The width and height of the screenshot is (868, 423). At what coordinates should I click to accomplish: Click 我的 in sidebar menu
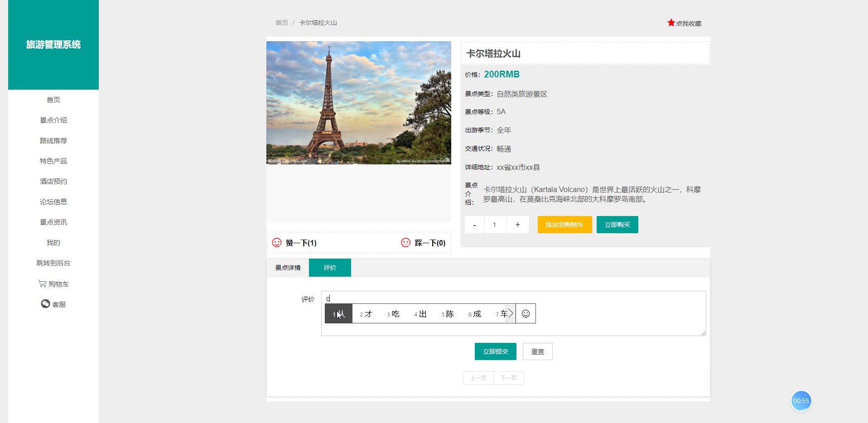click(x=53, y=242)
